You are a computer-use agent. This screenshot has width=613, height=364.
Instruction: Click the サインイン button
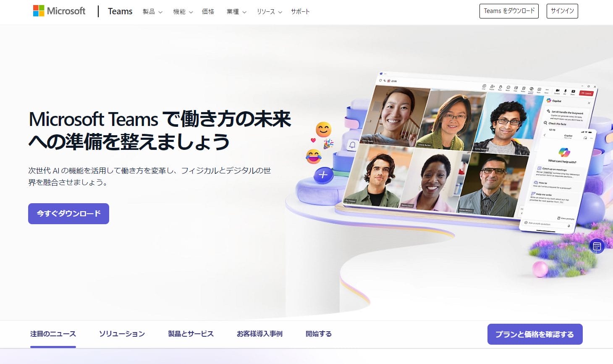[x=562, y=11]
